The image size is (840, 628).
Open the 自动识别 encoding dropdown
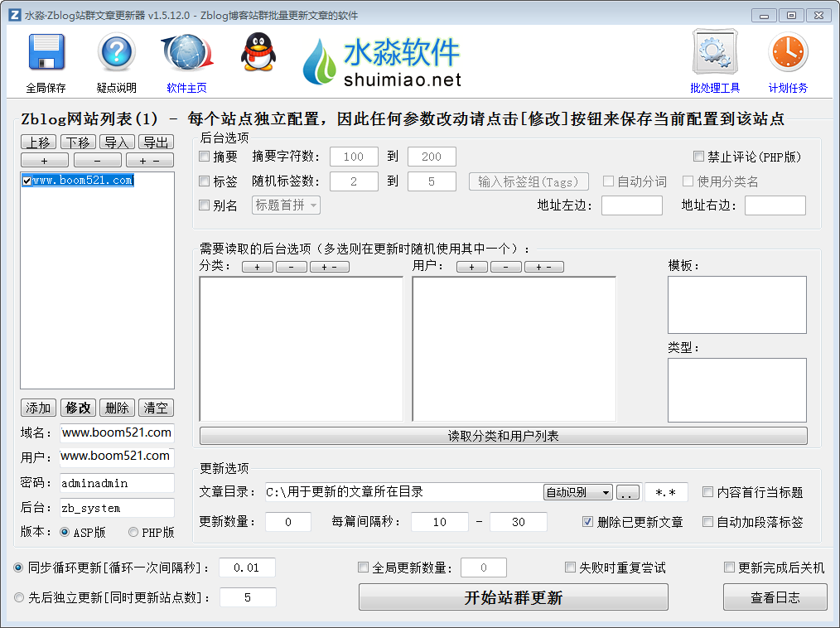pyautogui.click(x=578, y=492)
